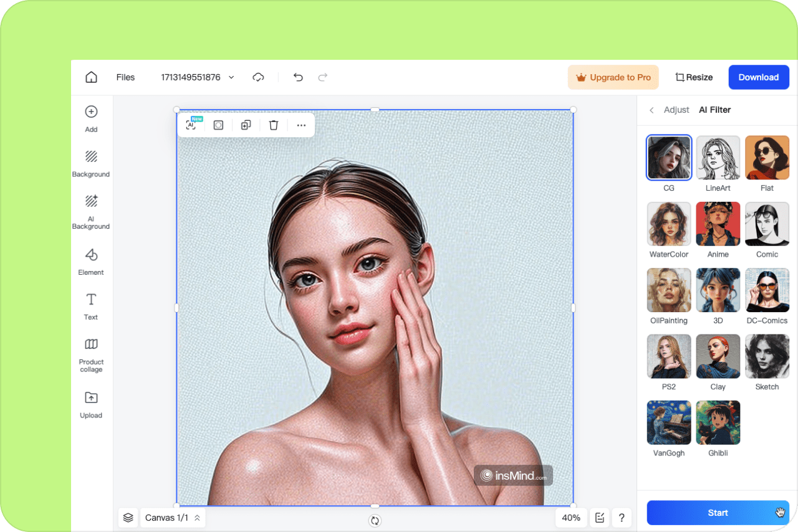
Task: Select the Text tool
Action: [x=91, y=307]
